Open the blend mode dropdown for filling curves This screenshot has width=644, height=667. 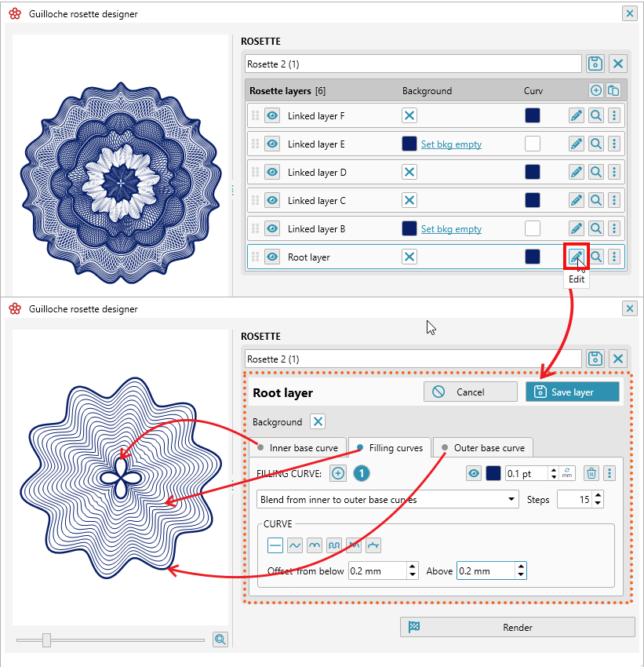click(x=514, y=499)
